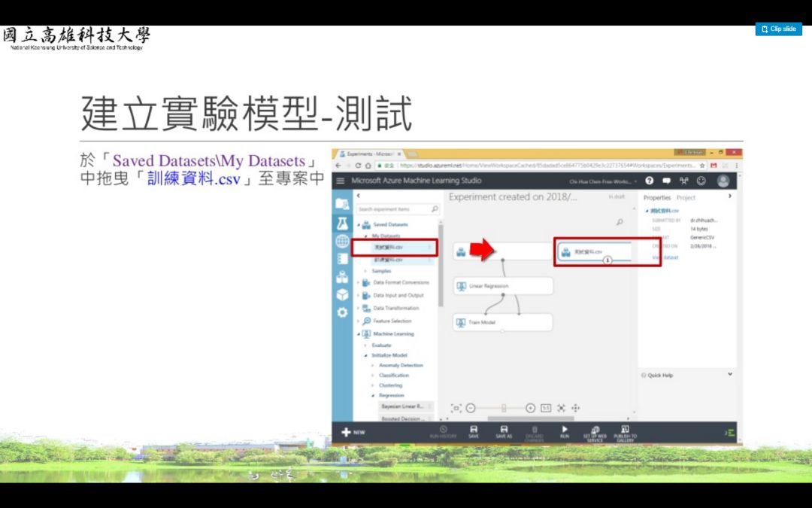The image size is (812, 508).
Task: Expand Anomaly Detection
Action: (373, 366)
